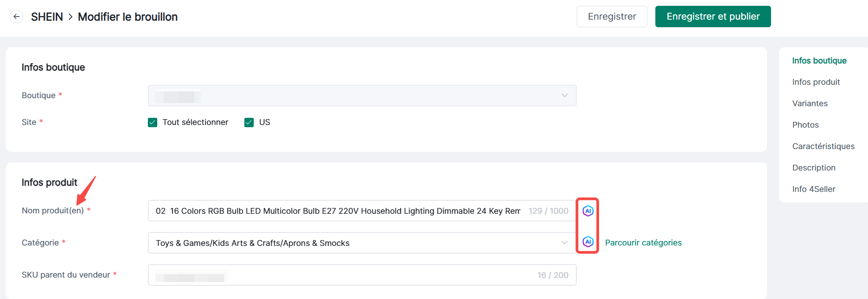Go to Description section

coord(813,168)
